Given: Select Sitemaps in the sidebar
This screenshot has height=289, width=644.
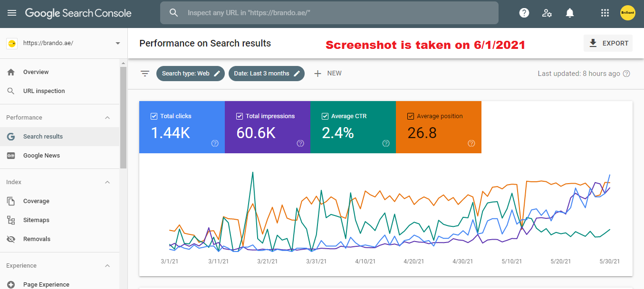Looking at the screenshot, I should [x=36, y=220].
